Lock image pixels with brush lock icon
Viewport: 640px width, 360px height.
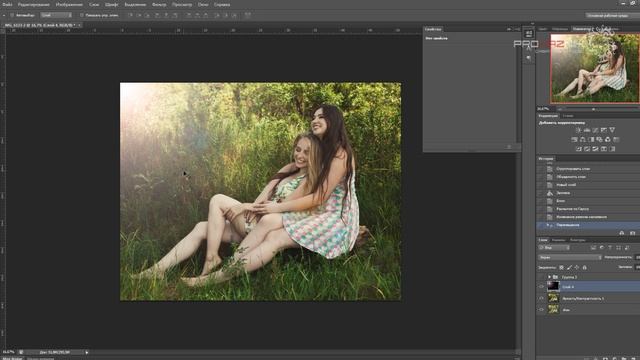coord(569,267)
